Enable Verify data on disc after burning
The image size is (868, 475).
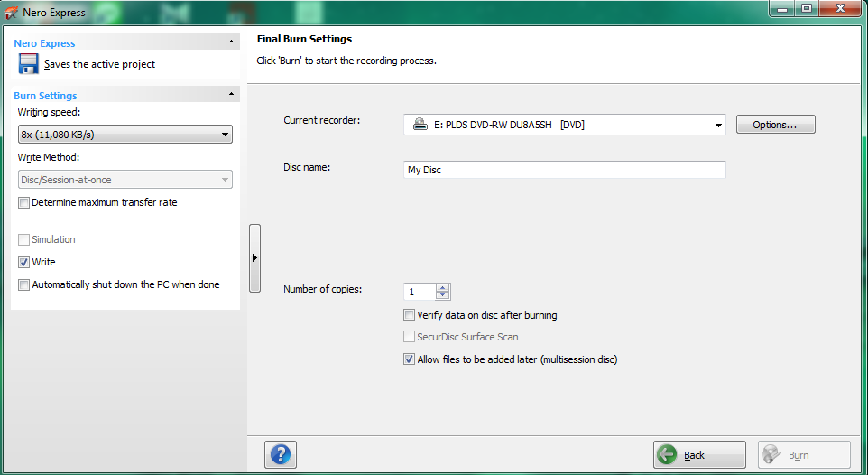(409, 315)
